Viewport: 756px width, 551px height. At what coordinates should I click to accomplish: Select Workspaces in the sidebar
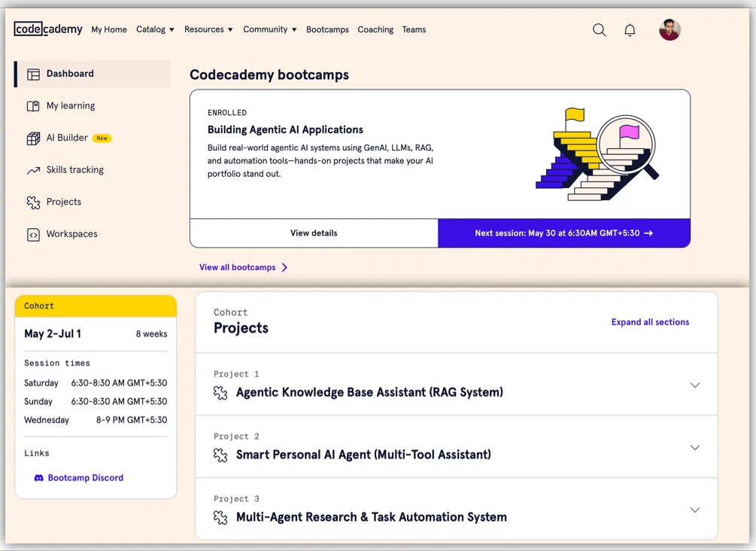click(72, 234)
